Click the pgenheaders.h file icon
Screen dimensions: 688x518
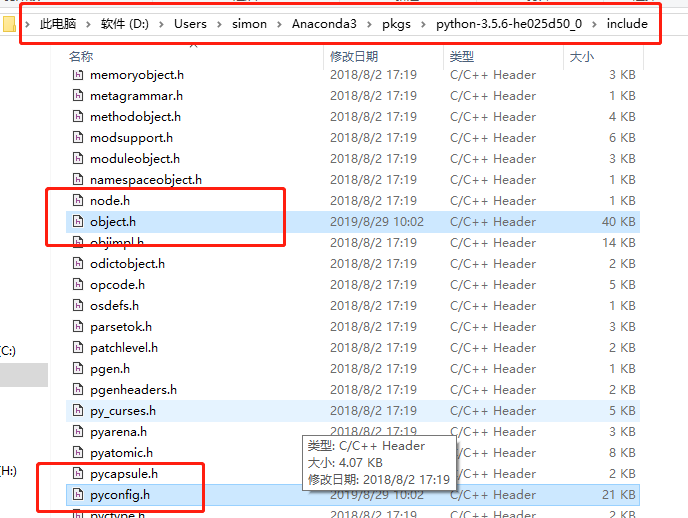[x=78, y=390]
